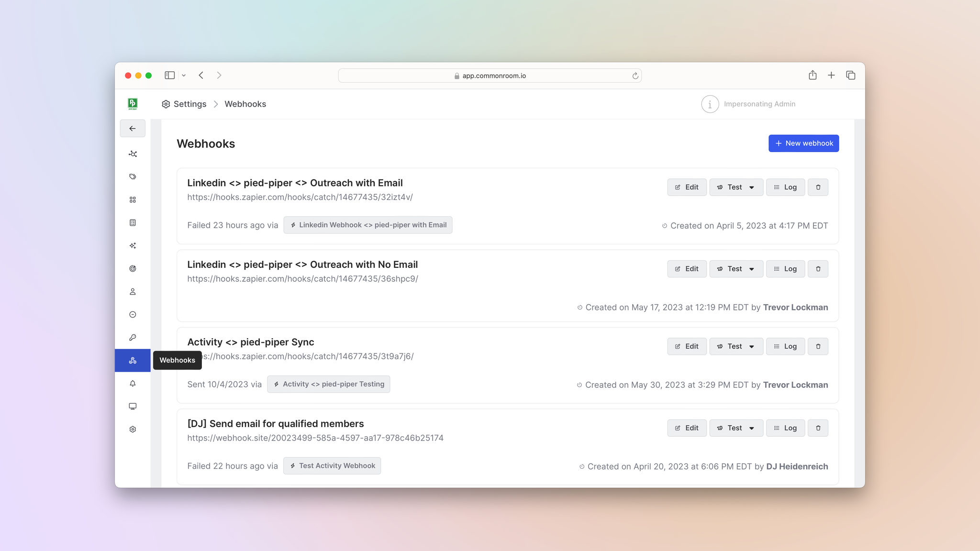Screen dimensions: 980x551
Task: Edit the DJ Send email webhook
Action: point(687,428)
